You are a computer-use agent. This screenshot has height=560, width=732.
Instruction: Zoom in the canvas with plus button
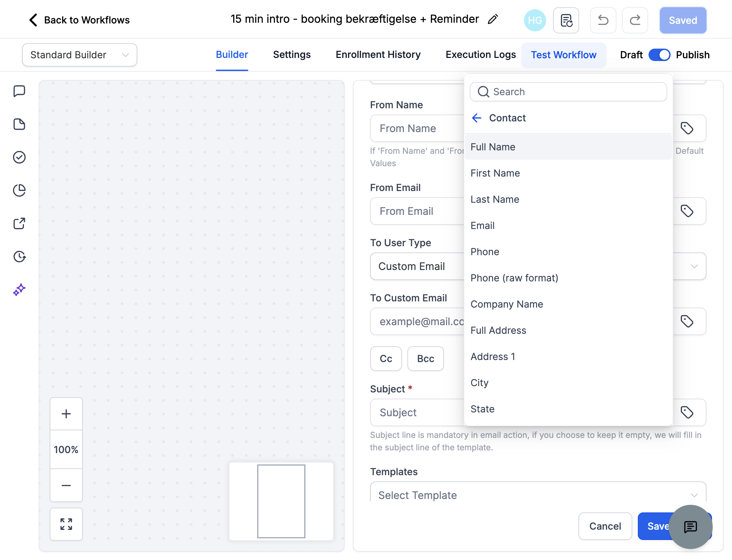(x=66, y=414)
